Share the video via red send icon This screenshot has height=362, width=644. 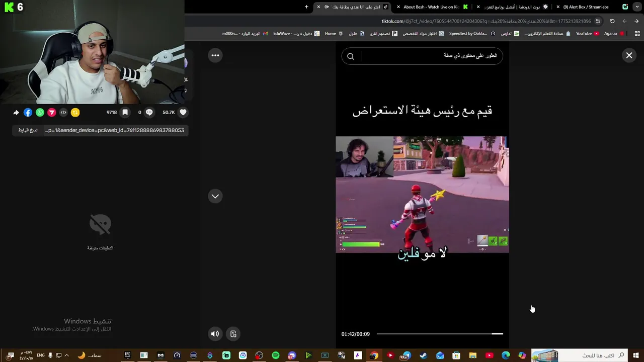click(x=51, y=113)
